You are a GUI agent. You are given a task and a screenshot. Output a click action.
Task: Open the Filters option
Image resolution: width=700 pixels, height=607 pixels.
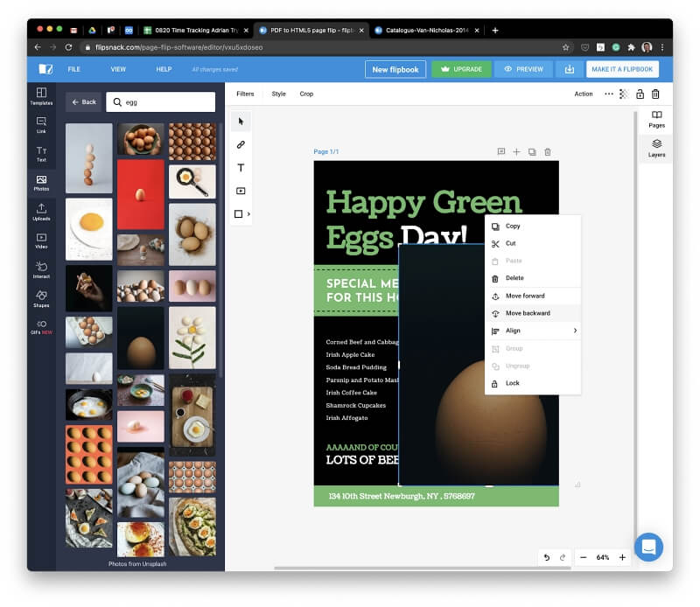[x=245, y=94]
